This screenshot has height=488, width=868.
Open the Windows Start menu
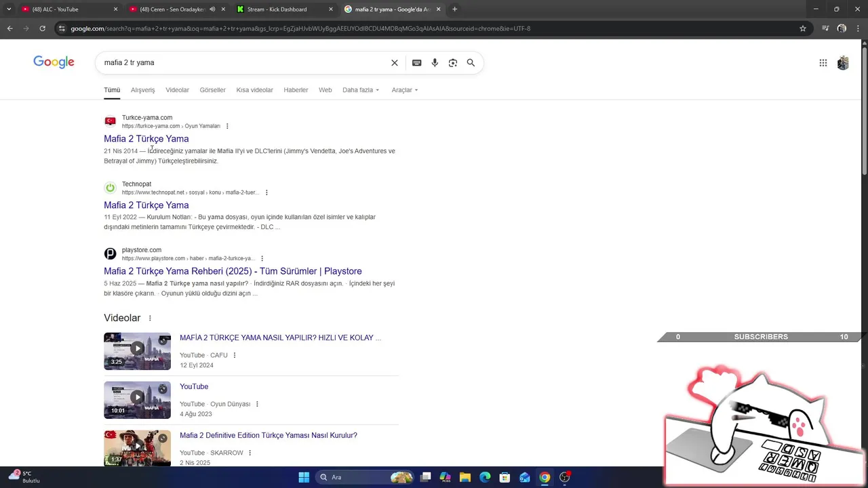304,477
